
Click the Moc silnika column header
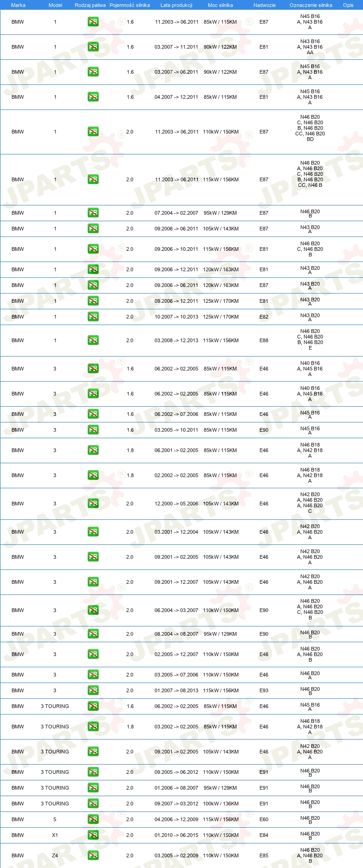(x=220, y=5)
